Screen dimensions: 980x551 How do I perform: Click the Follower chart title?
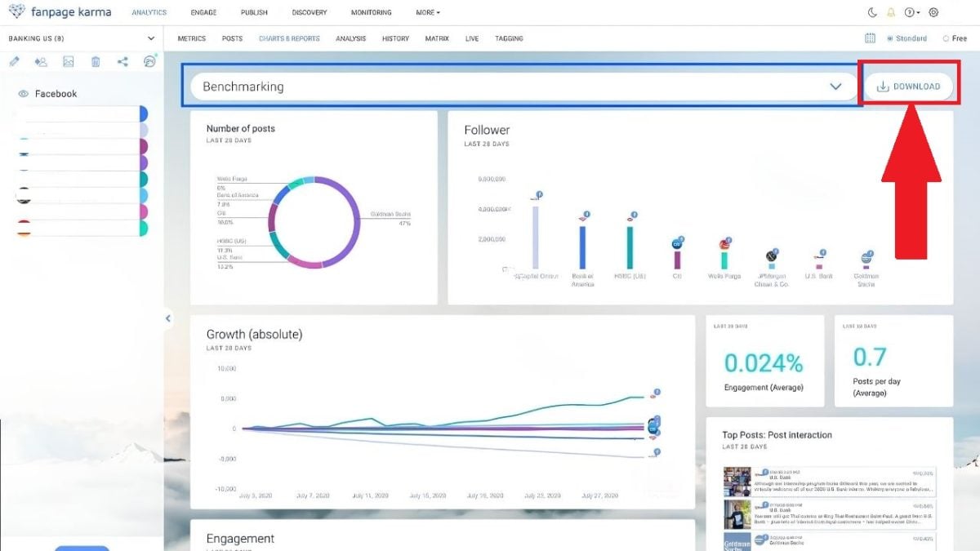click(487, 130)
